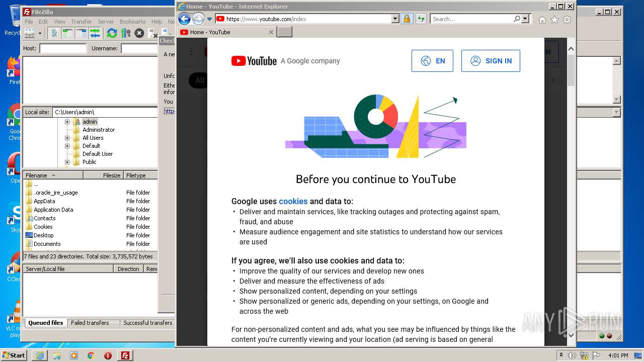The width and height of the screenshot is (644, 362).
Task: Expand the Public folder node
Action: click(x=67, y=162)
